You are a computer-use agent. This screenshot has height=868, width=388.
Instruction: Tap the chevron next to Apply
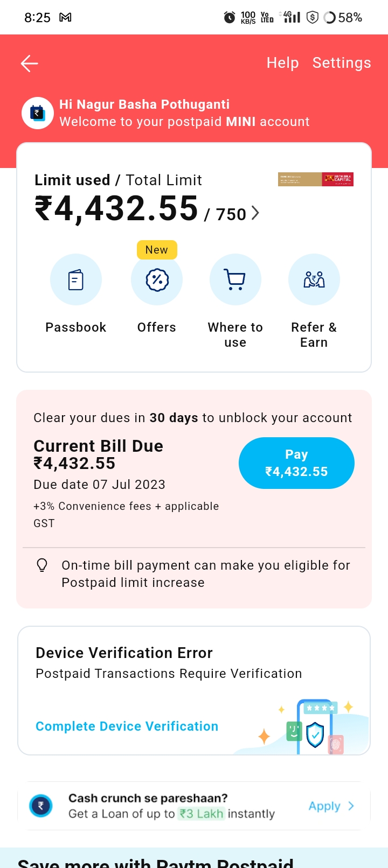click(x=351, y=806)
